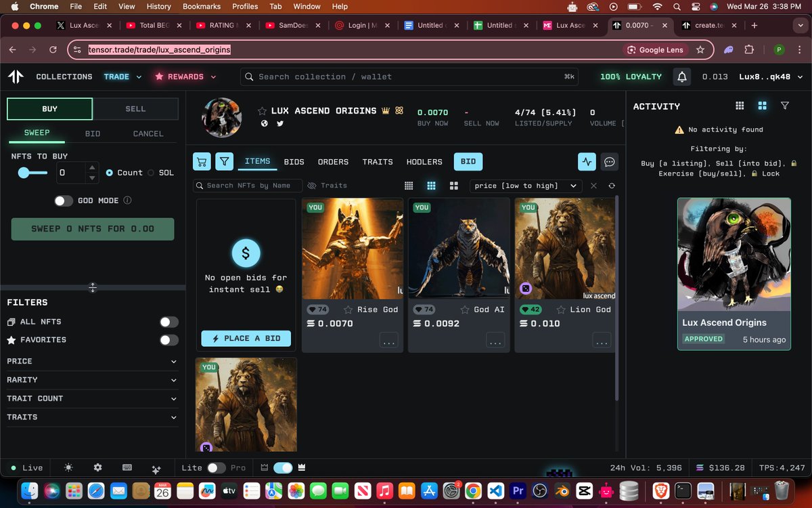Image resolution: width=812 pixels, height=508 pixels.
Task: Open keyboard shortcuts icon in status bar
Action: coord(127,467)
